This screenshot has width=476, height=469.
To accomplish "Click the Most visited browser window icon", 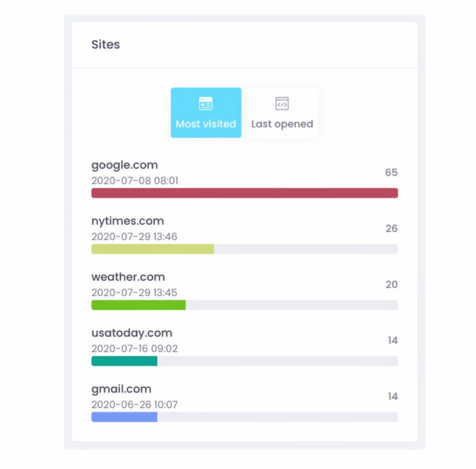I will [x=205, y=104].
